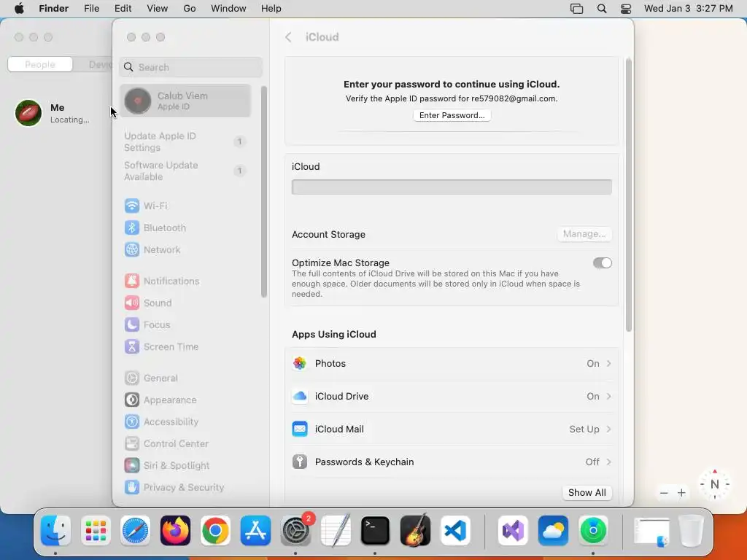Open Visual Studio Code from the Dock
This screenshot has height=560, width=747.
455,531
